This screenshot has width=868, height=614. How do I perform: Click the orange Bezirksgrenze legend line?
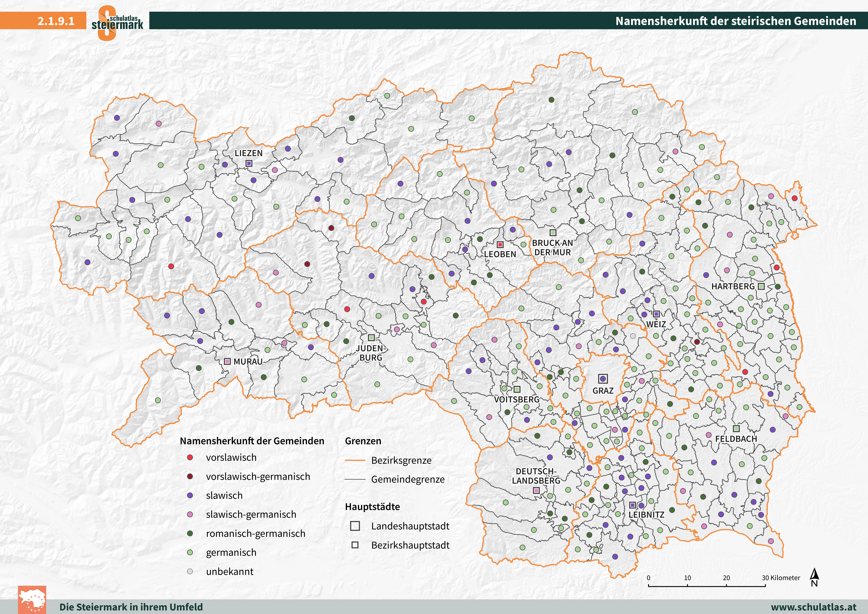pyautogui.click(x=355, y=460)
